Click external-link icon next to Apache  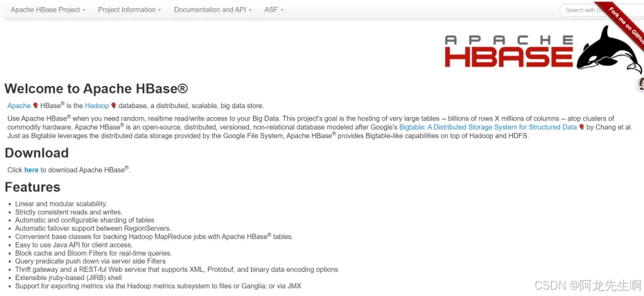point(35,106)
